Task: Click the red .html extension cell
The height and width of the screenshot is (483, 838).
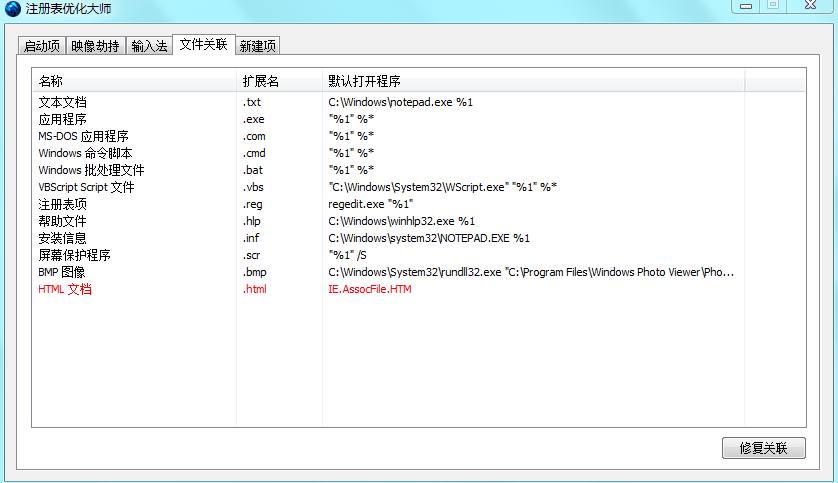Action: 254,289
